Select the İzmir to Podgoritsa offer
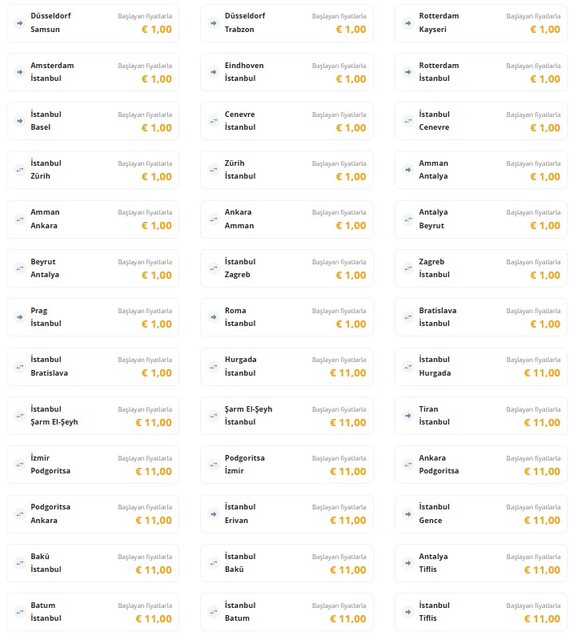 (93, 464)
